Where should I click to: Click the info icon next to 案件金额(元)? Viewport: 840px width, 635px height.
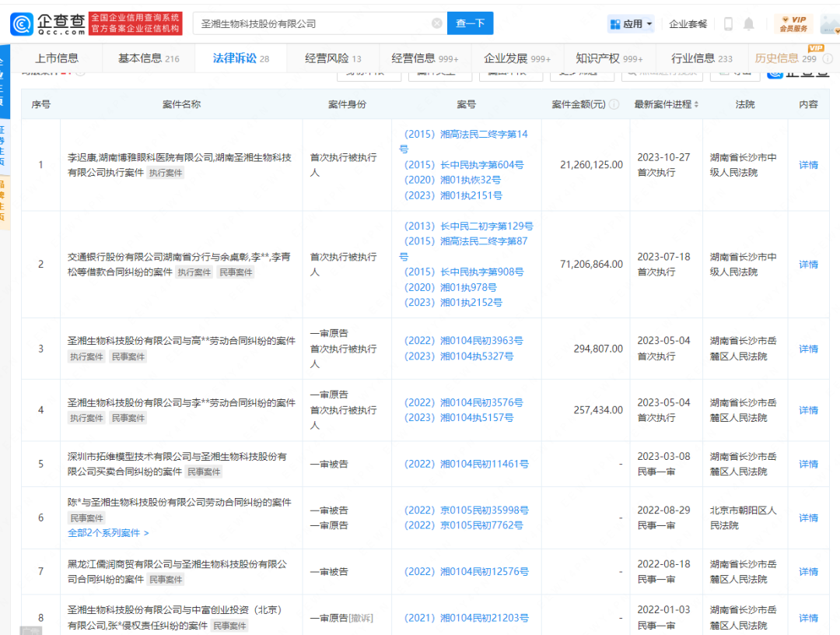[x=614, y=104]
